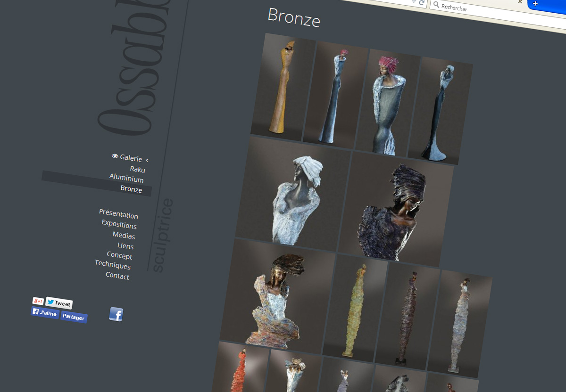Click the eye icon beside Galerie

point(115,156)
